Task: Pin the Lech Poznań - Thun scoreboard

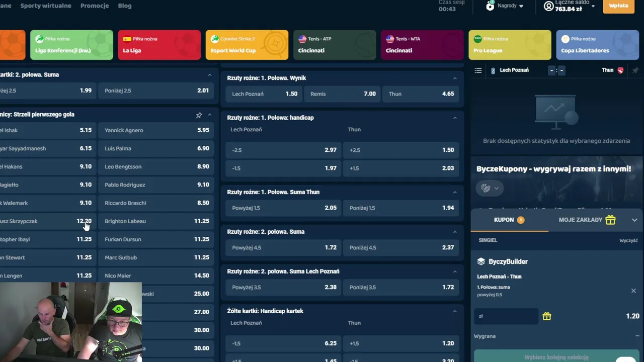Action: click(x=635, y=70)
